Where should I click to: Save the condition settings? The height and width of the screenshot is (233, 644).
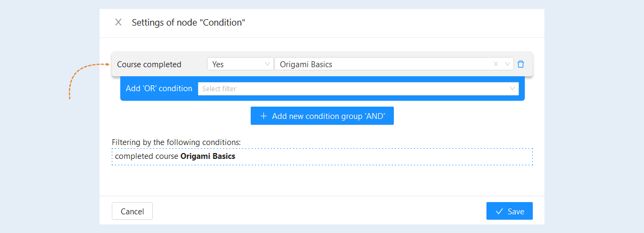click(x=509, y=211)
